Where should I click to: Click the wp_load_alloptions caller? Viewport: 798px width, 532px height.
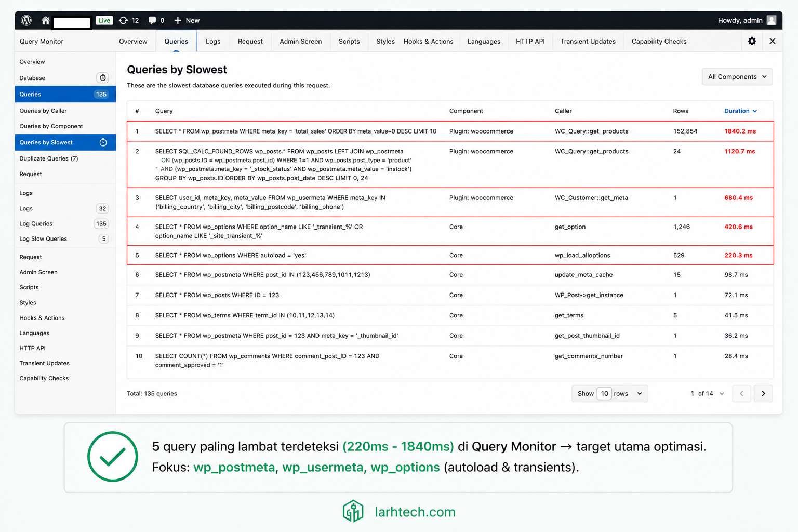tap(582, 256)
